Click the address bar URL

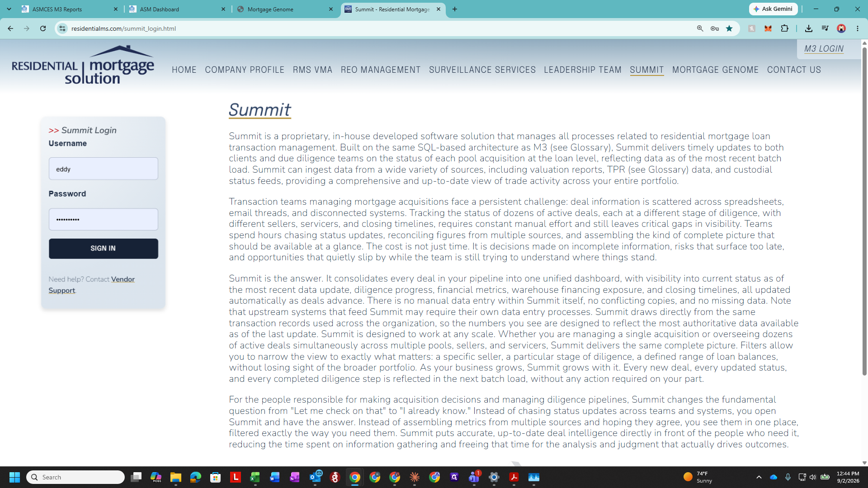pyautogui.click(x=123, y=28)
